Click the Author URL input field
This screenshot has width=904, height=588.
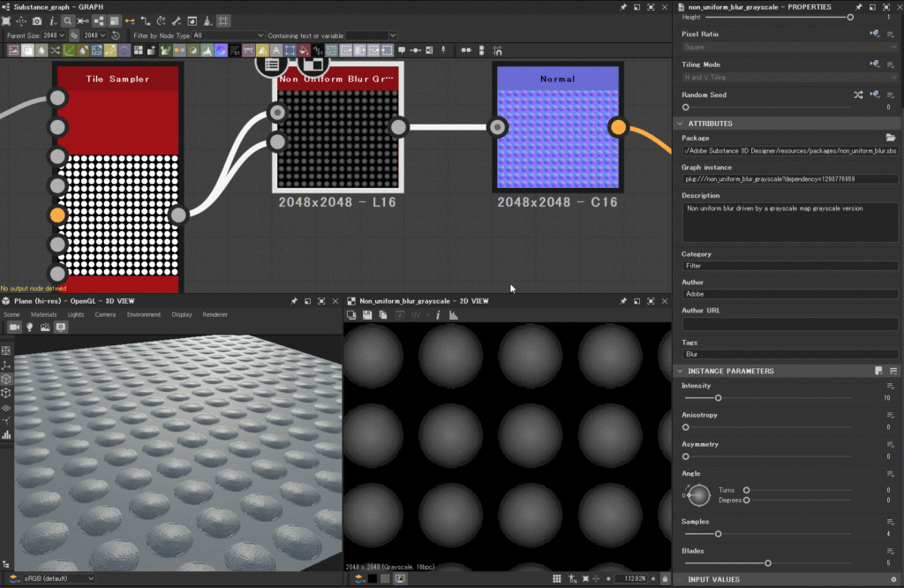[790, 324]
